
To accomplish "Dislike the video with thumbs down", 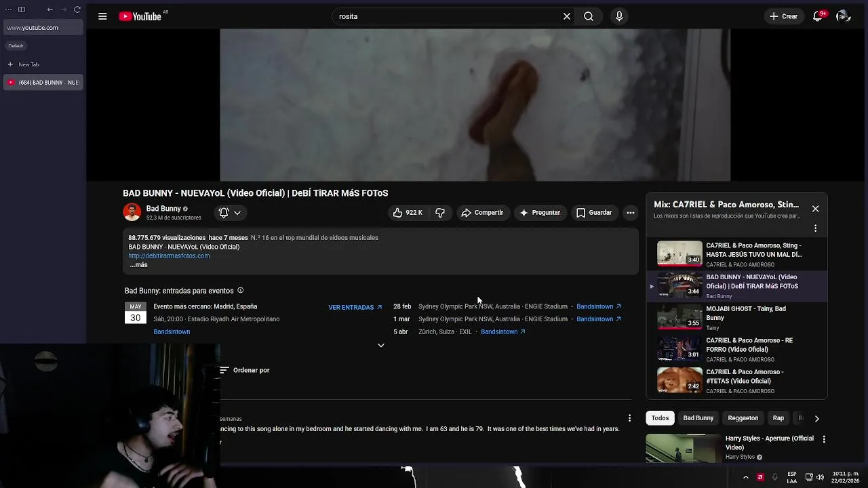I will [x=440, y=213].
